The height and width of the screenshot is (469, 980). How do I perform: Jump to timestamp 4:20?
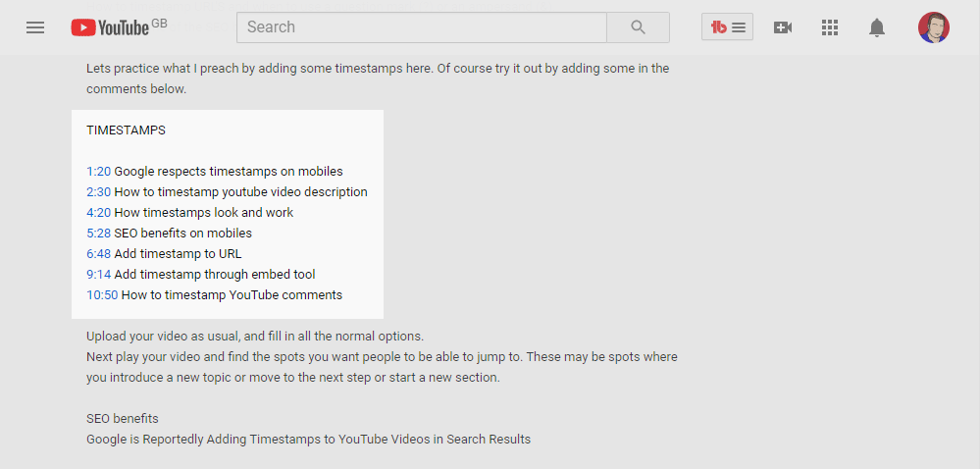tap(99, 213)
